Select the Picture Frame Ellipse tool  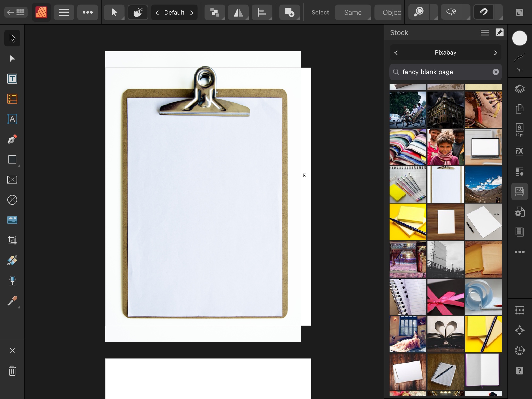[12, 200]
